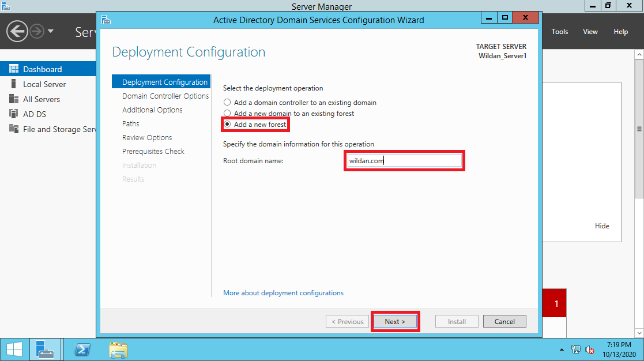The image size is (644, 361).
Task: Click the Server Manager scroll down arrow
Action: point(639,333)
